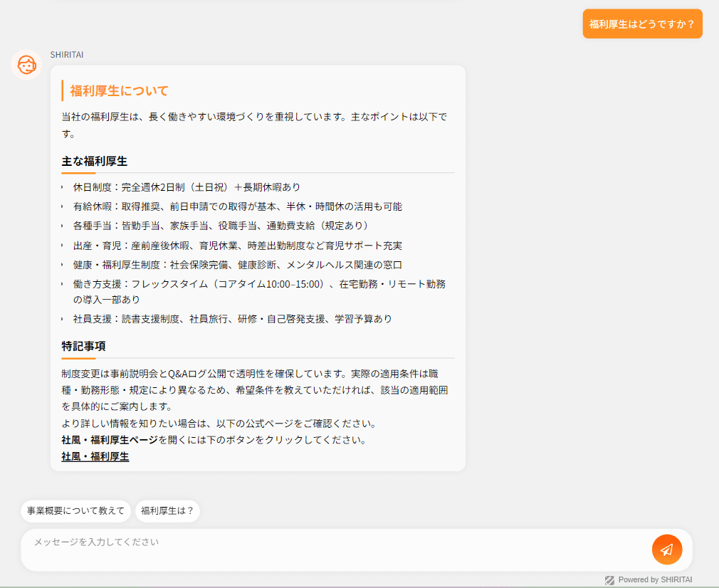Click the 主な福利厚生 section heading

[x=93, y=161]
